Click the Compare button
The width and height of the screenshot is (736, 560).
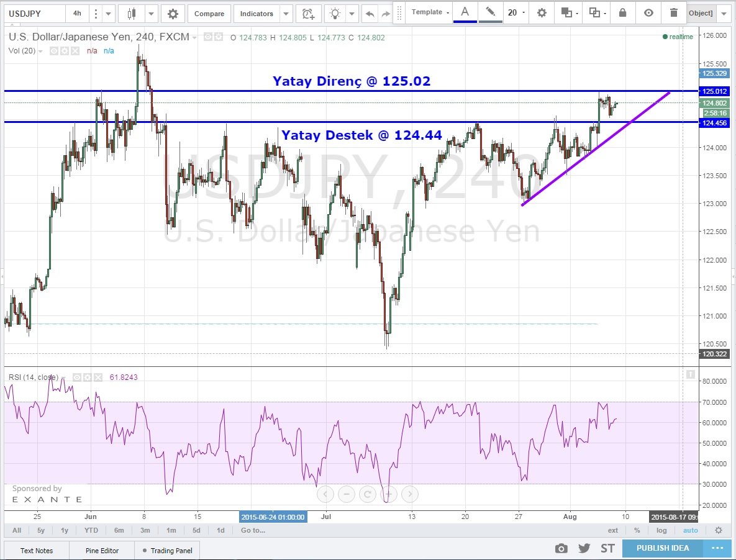click(x=209, y=14)
